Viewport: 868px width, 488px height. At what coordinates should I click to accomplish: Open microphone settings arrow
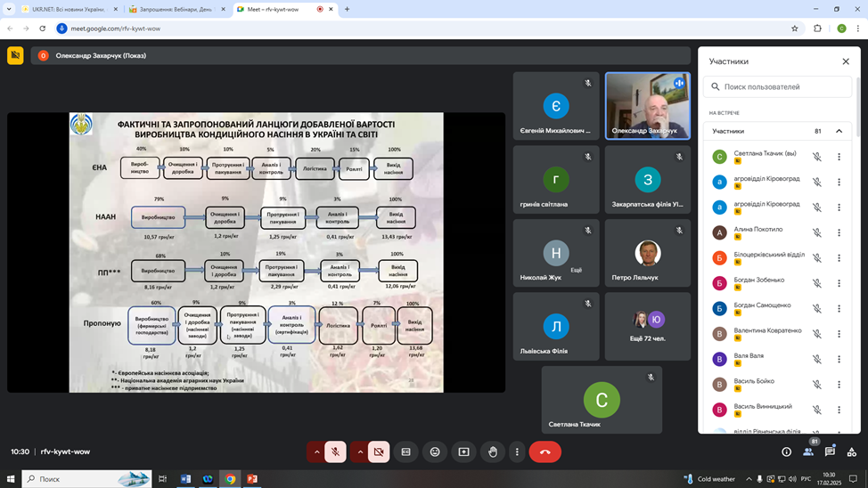pos(316,452)
